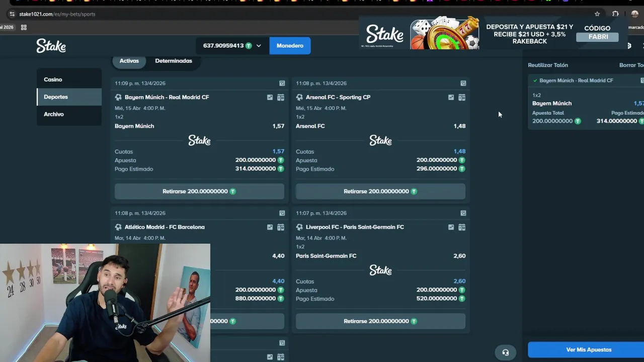Click soccer ball icon beside Atlético Madrid - FC Barcelona

(118, 227)
